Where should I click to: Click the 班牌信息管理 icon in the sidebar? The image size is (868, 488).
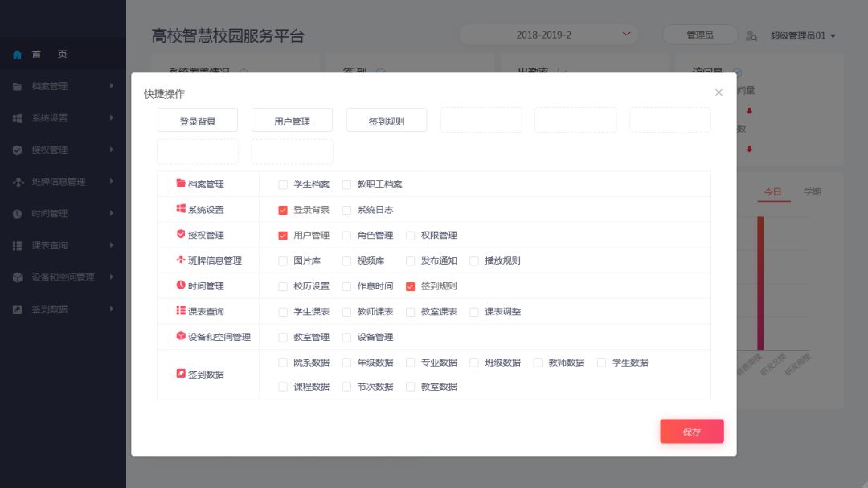[x=17, y=182]
